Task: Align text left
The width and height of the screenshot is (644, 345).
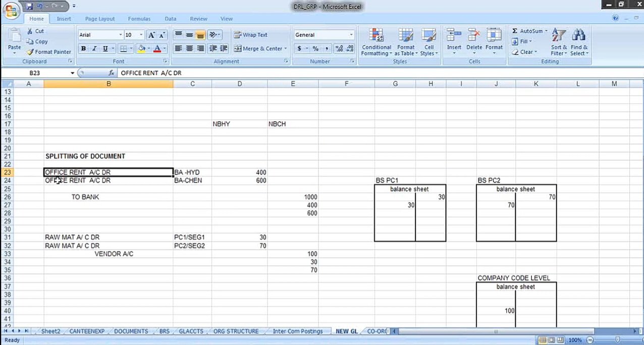Action: 178,48
